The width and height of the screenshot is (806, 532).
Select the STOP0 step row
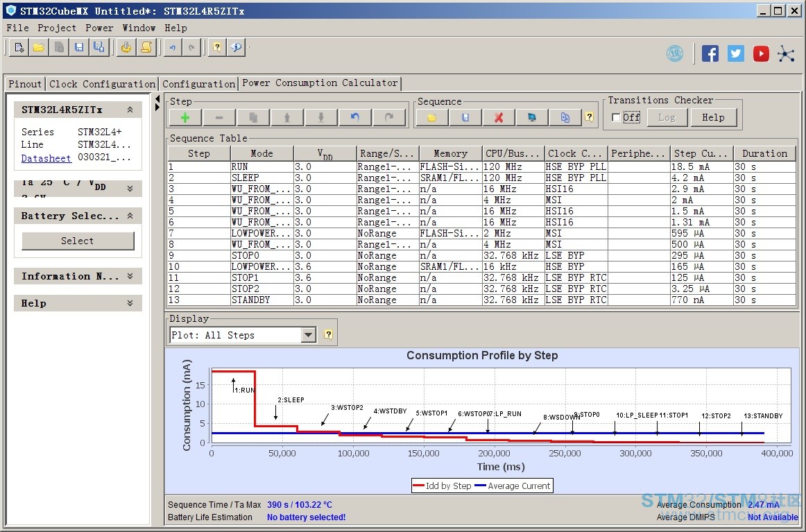pos(481,255)
